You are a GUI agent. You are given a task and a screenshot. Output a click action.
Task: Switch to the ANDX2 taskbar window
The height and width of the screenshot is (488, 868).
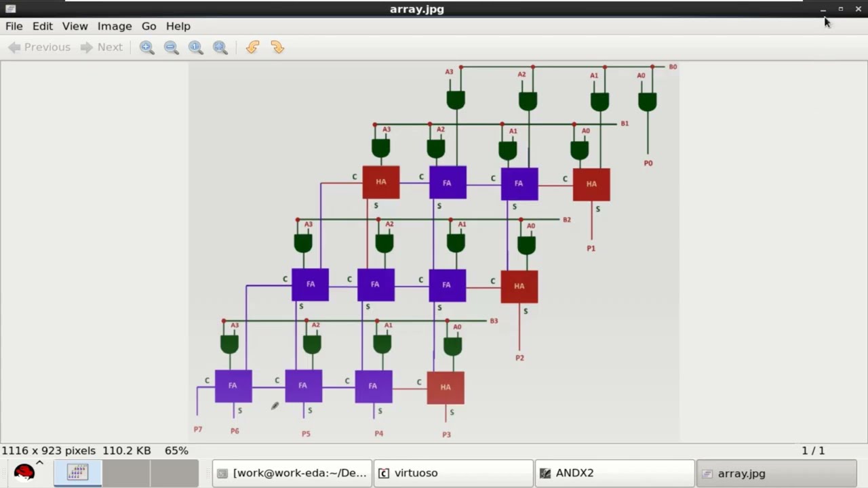(615, 473)
